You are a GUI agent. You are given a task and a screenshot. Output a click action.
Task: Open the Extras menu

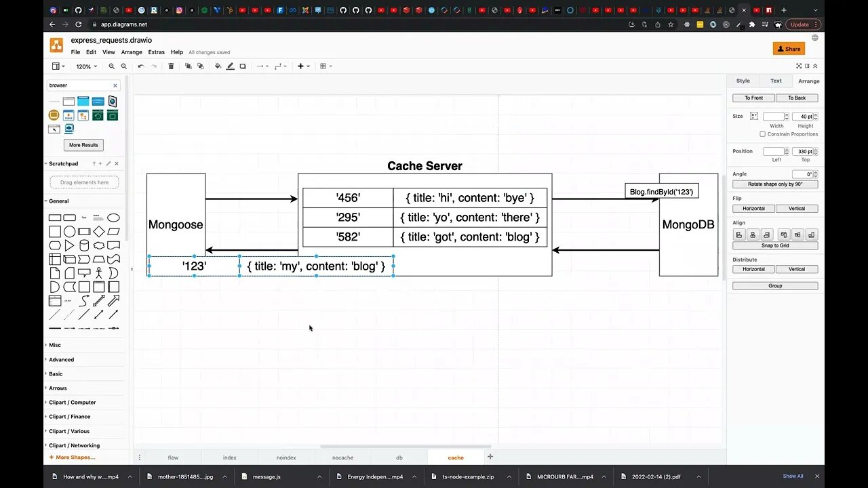coord(156,52)
